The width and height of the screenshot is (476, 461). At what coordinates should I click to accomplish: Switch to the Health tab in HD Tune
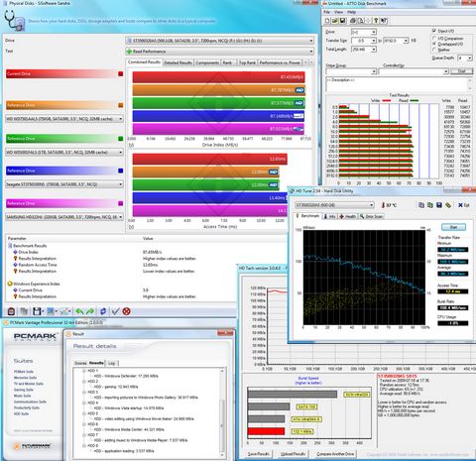point(348,216)
